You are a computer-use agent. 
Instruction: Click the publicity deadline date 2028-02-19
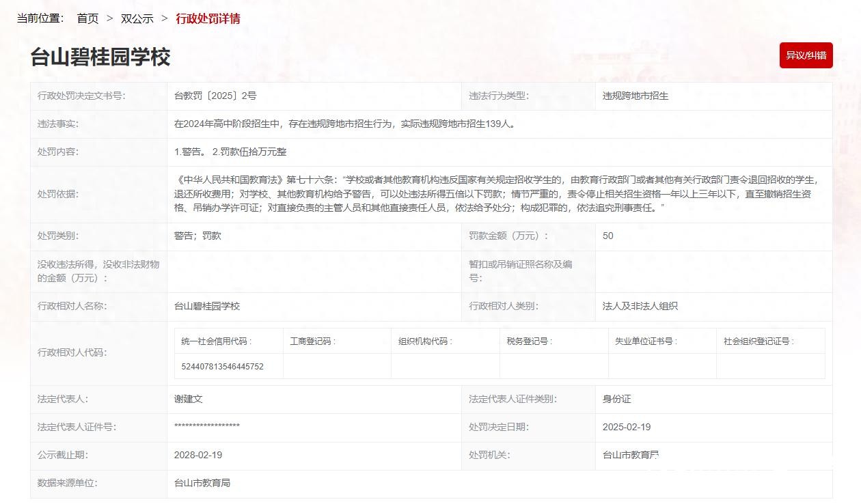tap(198, 455)
